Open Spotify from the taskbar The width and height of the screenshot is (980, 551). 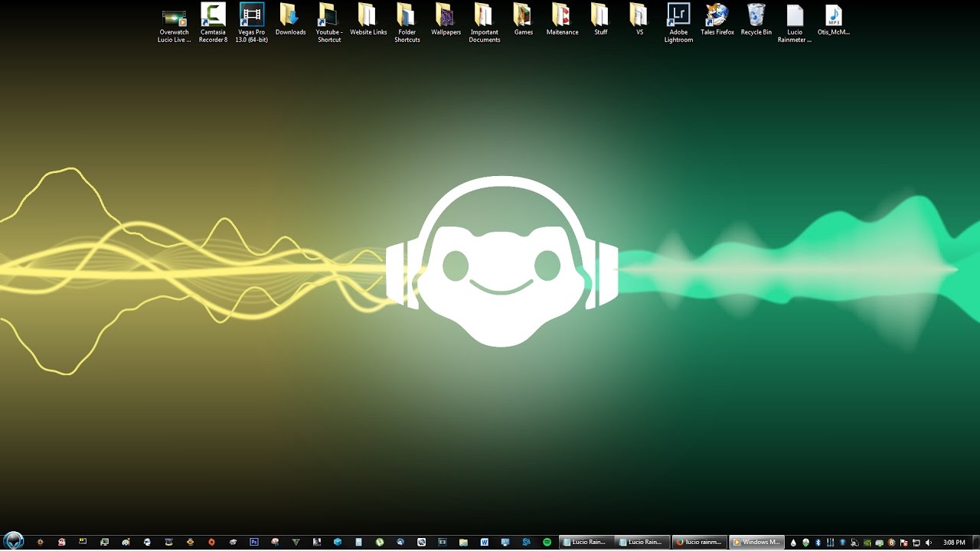[547, 542]
